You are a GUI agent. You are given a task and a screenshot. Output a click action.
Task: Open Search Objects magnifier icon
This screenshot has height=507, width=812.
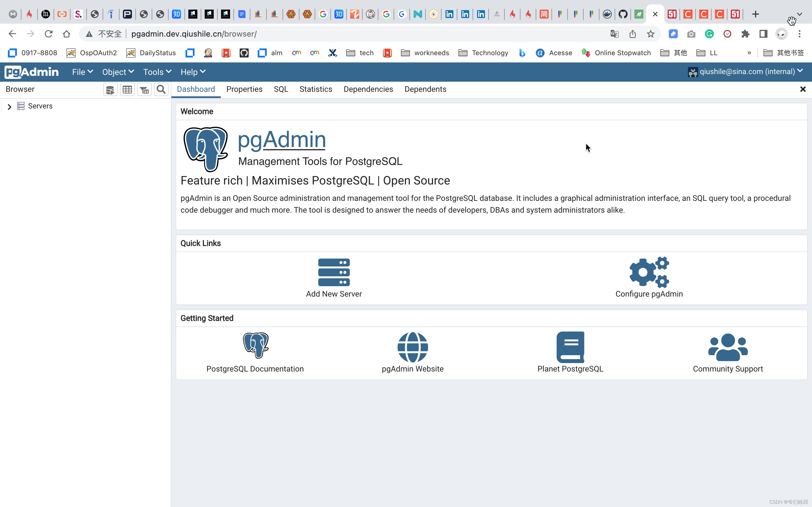(161, 90)
